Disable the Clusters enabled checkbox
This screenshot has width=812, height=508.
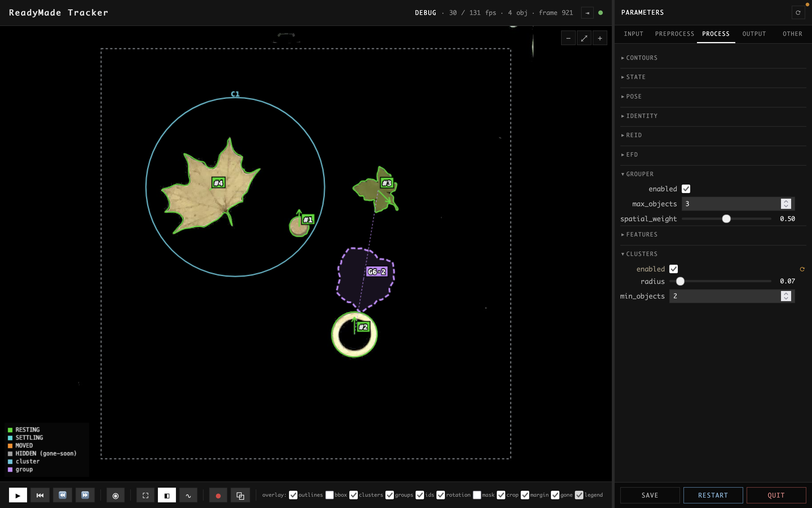[x=673, y=269]
